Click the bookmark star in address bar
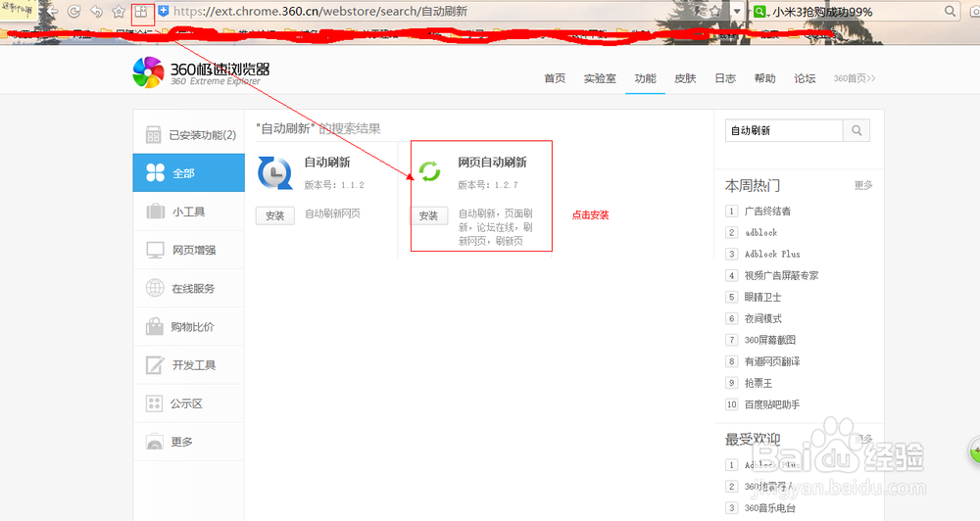The height and width of the screenshot is (521, 980). [x=715, y=11]
